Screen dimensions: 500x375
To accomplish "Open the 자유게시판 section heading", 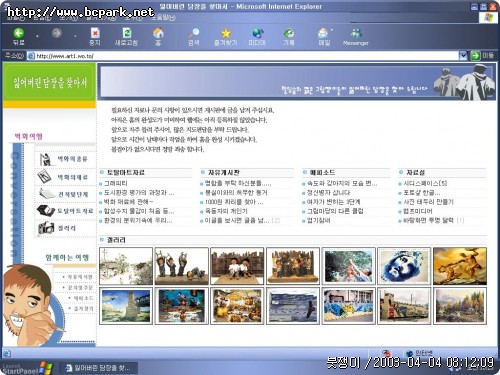I will pyautogui.click(x=224, y=172).
